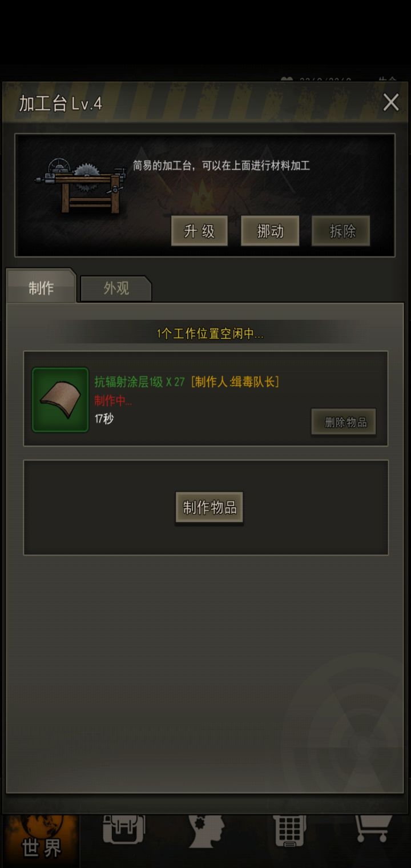
Task: Click the 删除物品 button
Action: pyautogui.click(x=344, y=423)
